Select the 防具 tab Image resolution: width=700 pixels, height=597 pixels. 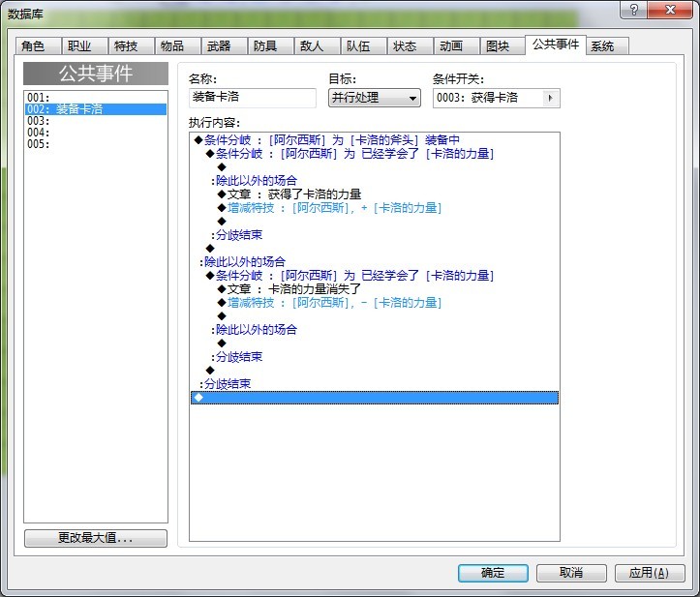[270, 45]
